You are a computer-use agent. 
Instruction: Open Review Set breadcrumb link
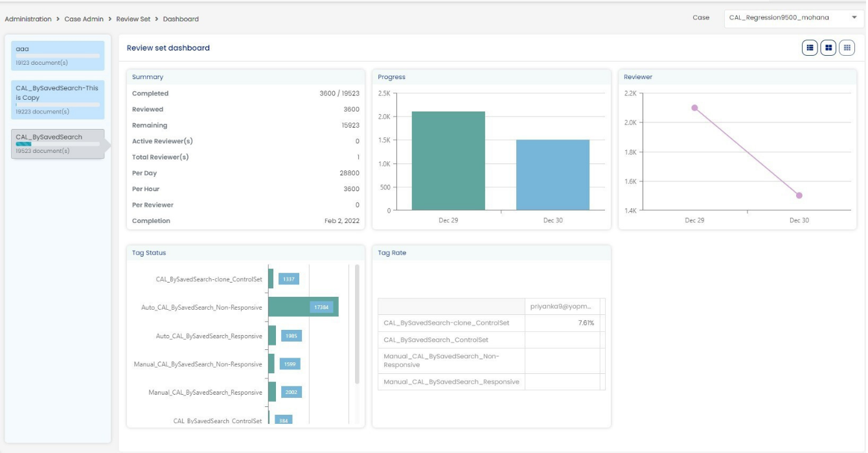pyautogui.click(x=133, y=19)
